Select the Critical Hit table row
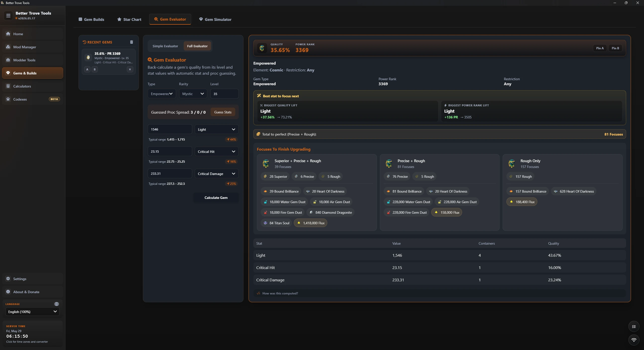This screenshot has width=644, height=350. [439, 268]
